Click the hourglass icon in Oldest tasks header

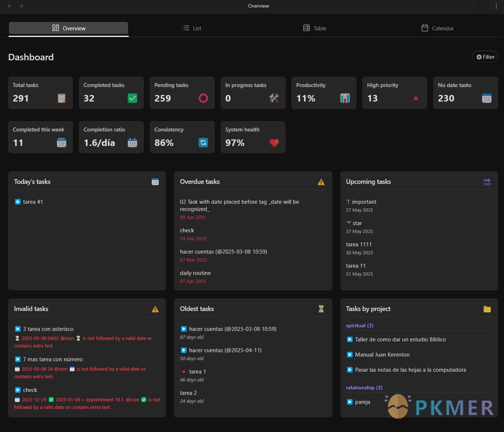pos(321,309)
